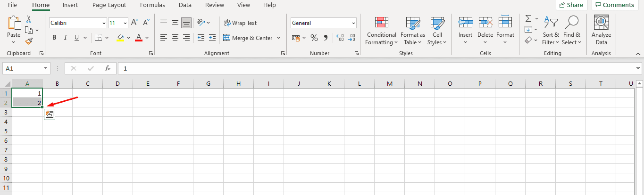Open the Calibri font name dropdown
The height and width of the screenshot is (195, 644).
click(104, 23)
